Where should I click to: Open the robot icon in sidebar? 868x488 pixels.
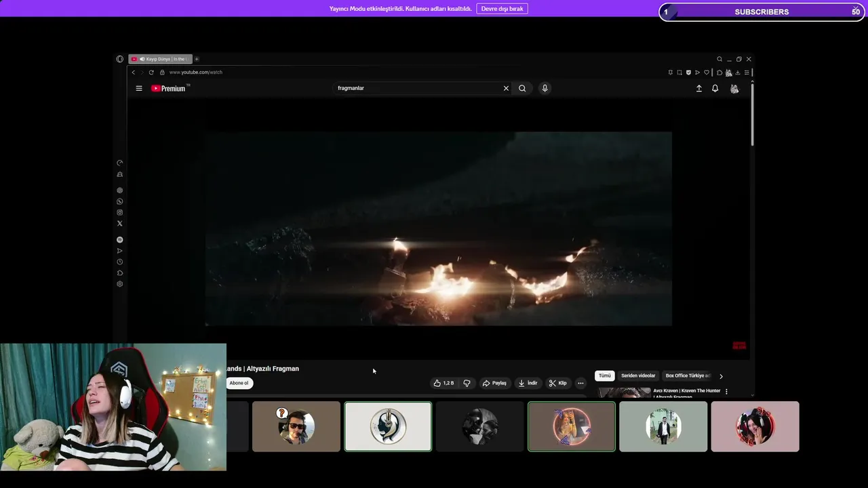(x=120, y=174)
